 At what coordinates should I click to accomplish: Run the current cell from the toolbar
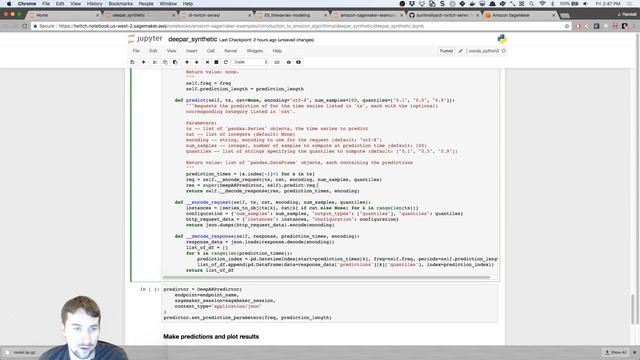(207, 62)
